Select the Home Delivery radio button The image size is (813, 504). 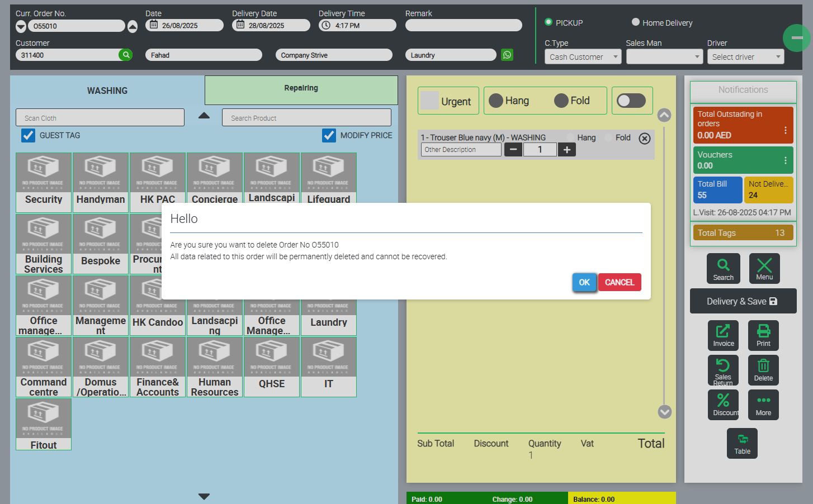click(x=636, y=22)
